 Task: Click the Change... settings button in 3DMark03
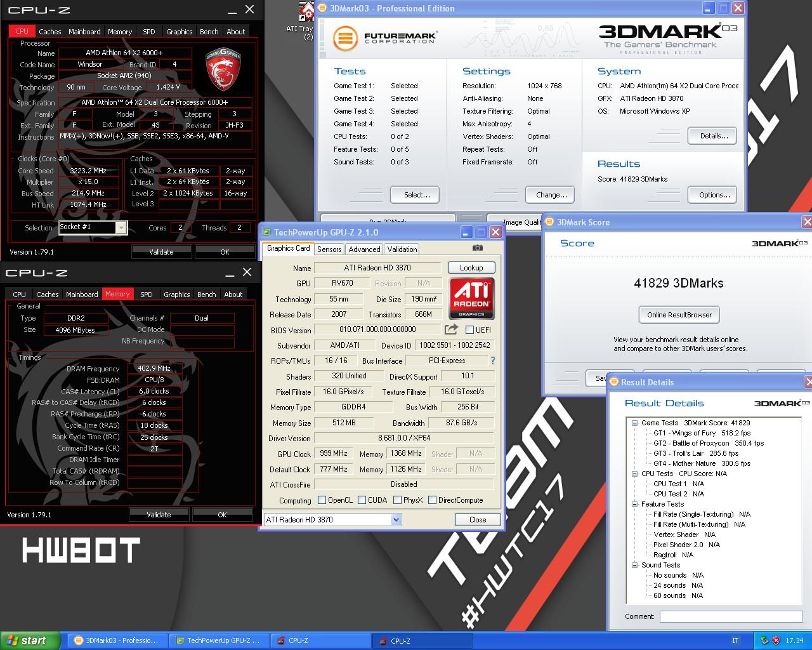[551, 194]
